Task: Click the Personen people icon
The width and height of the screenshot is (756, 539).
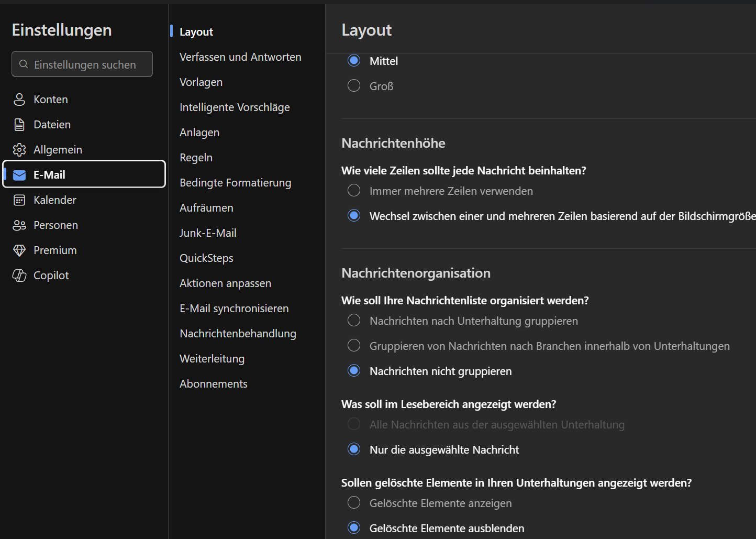Action: 19,225
